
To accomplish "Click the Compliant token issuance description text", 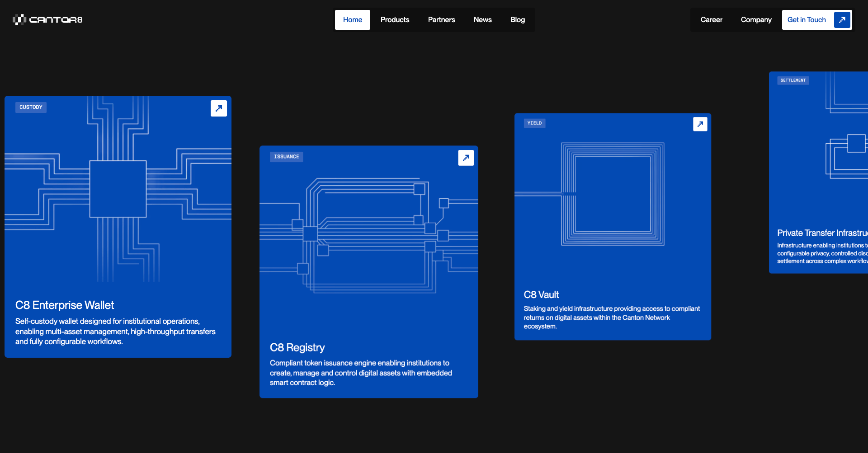I will 361,373.
